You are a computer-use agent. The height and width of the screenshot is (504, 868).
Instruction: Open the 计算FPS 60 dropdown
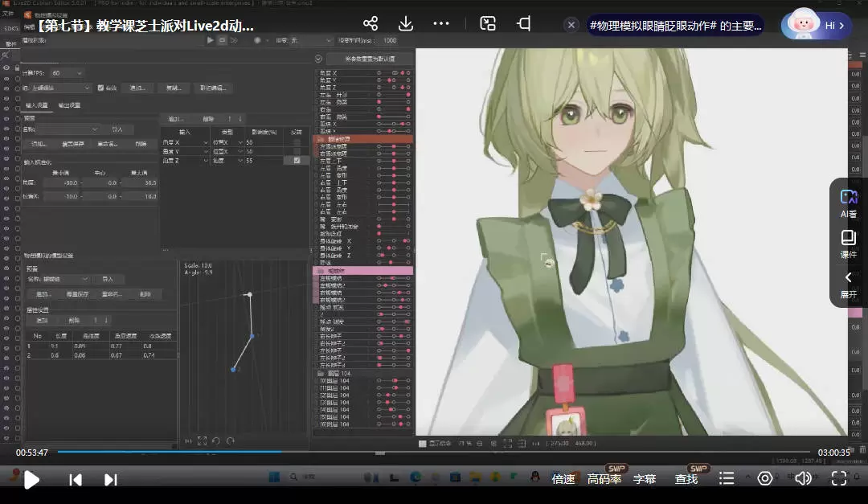[x=67, y=73]
